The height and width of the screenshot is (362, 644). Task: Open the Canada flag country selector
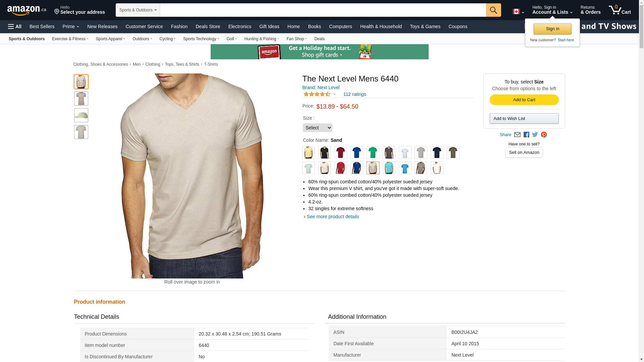click(518, 12)
